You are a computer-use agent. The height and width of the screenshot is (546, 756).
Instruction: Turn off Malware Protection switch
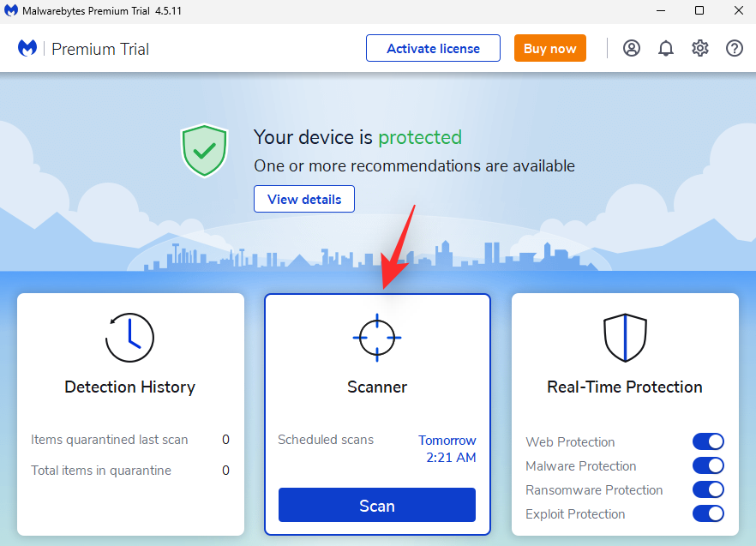coord(708,466)
